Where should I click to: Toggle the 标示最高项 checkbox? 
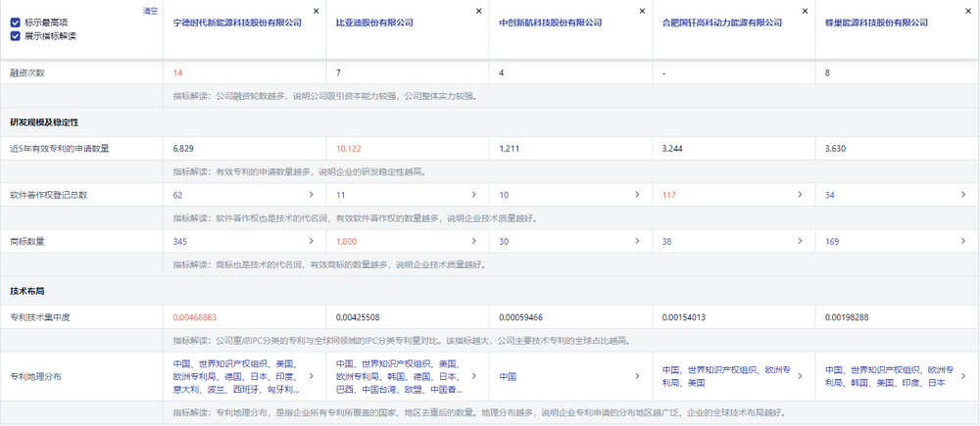15,23
